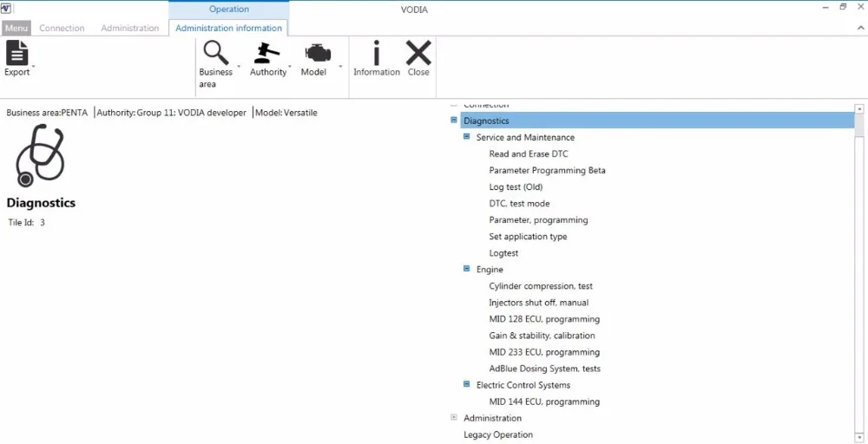This screenshot has width=868, height=444.
Task: Click the 'Tile Id: 3' text
Action: click(x=27, y=223)
